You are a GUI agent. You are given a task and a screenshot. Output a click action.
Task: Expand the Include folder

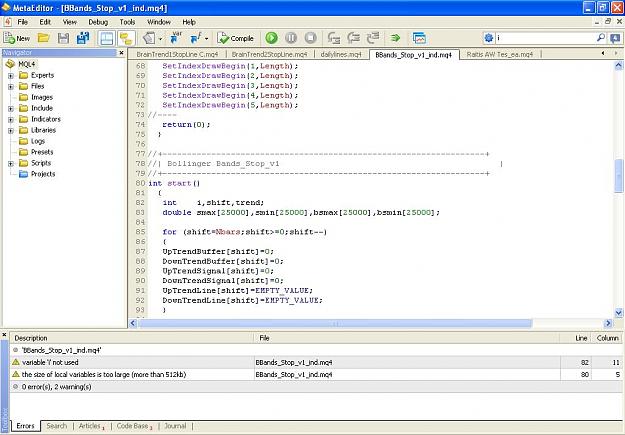point(11,108)
